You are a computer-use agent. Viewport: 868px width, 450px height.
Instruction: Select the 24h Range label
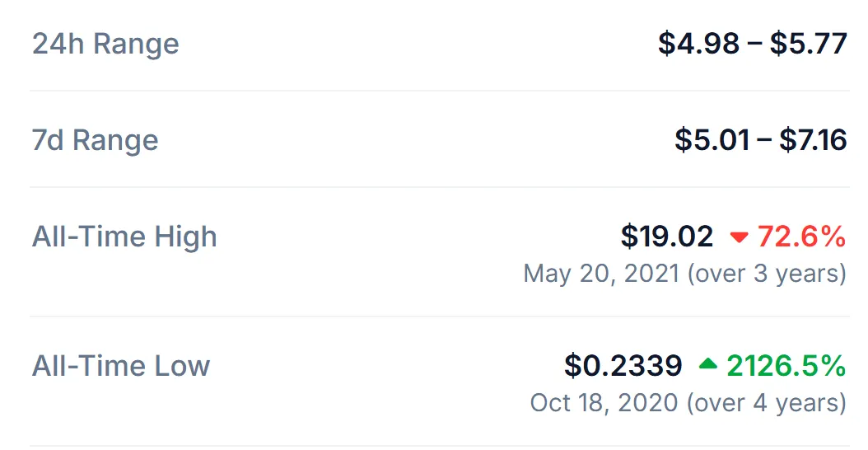point(105,44)
